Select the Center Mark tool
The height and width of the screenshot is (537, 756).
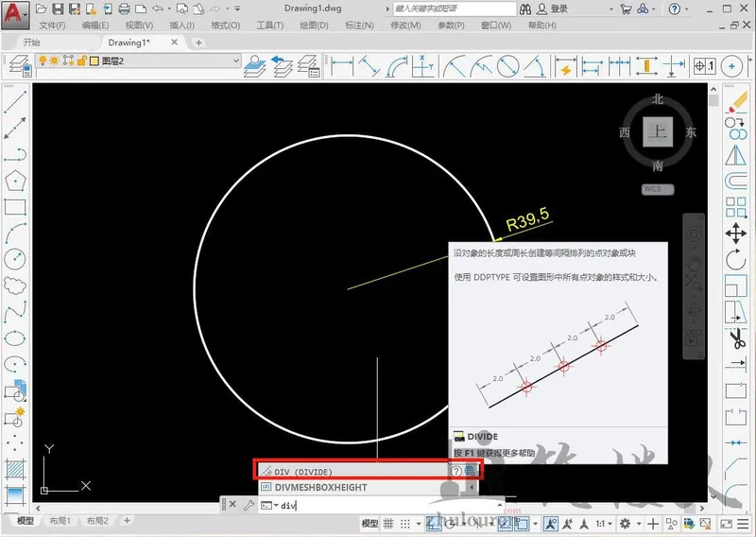[731, 66]
